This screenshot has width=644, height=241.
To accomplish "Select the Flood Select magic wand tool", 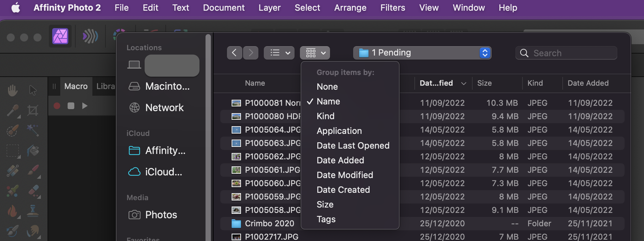I will [33, 131].
